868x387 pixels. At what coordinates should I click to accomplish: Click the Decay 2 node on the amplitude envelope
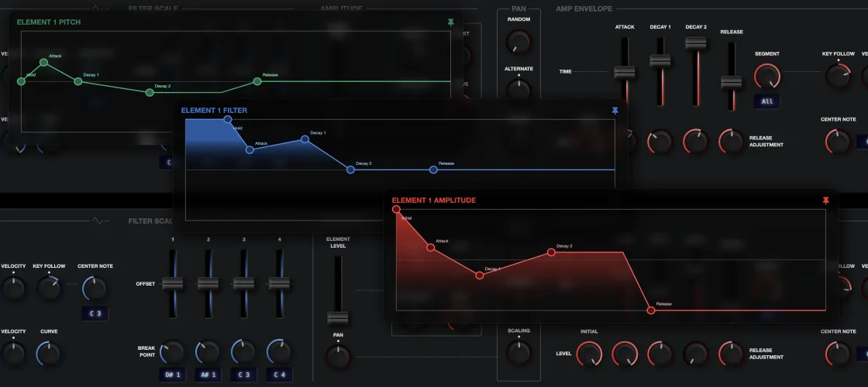[552, 252]
